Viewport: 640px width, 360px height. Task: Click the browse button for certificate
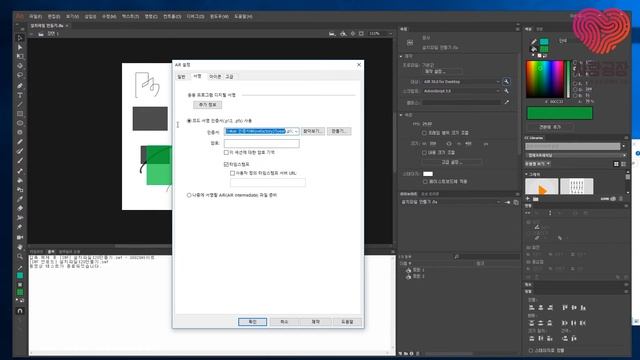click(313, 131)
